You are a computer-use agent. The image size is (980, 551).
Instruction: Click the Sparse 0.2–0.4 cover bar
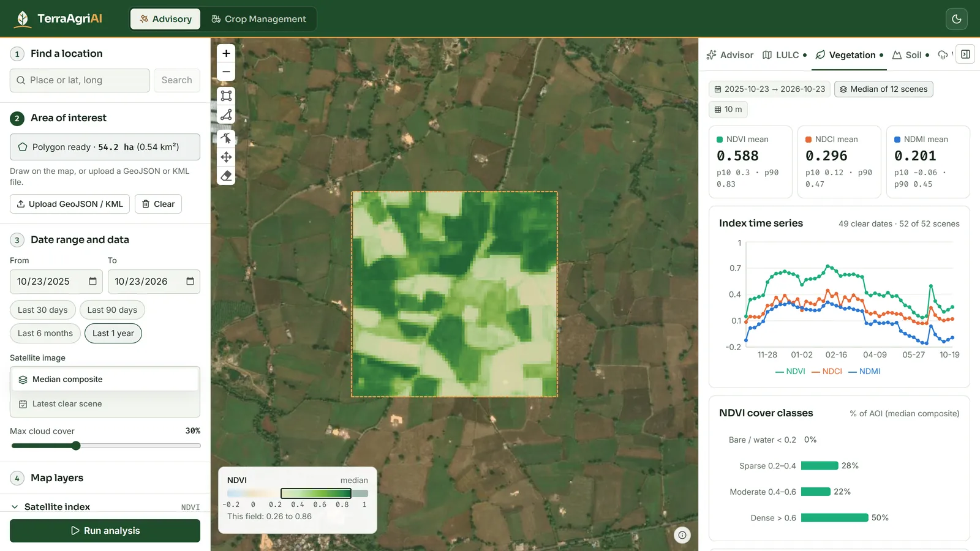pos(820,466)
